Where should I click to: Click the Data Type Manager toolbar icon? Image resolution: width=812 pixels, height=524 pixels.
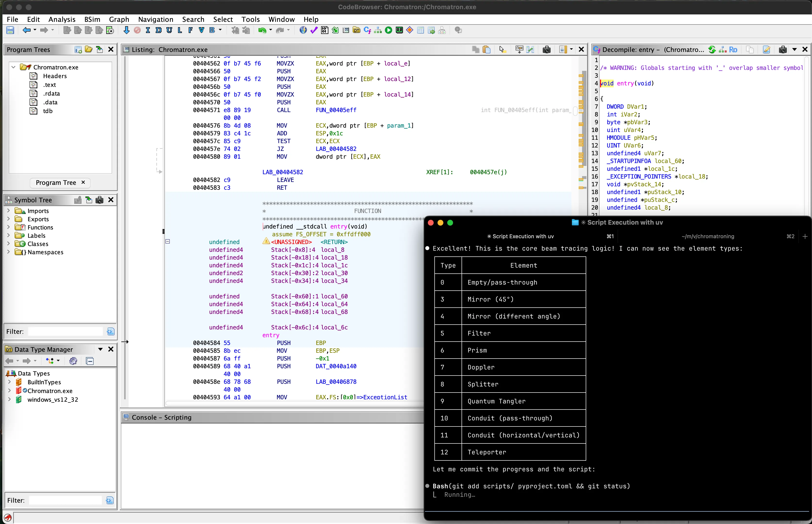coord(357,30)
